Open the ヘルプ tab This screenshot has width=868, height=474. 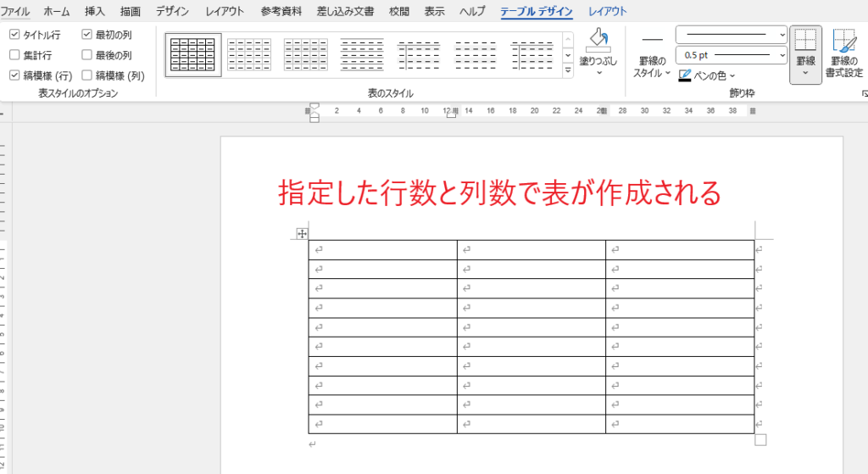coord(472,11)
